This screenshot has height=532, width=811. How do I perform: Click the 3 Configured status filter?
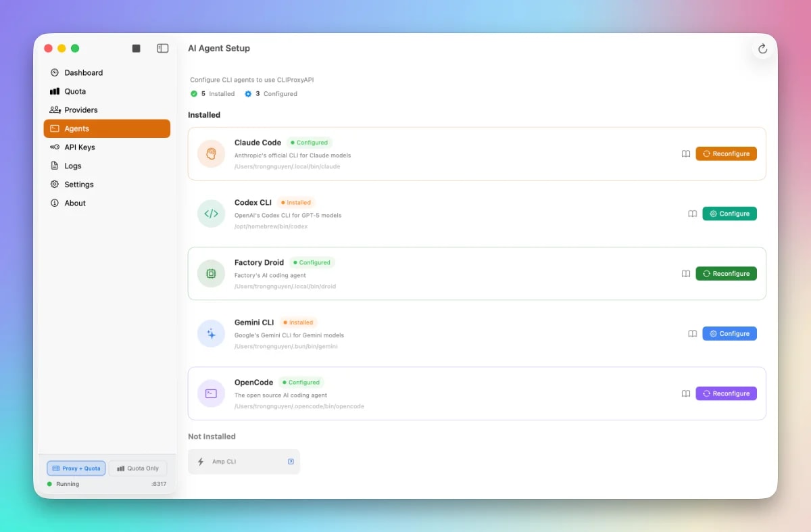[x=270, y=94]
